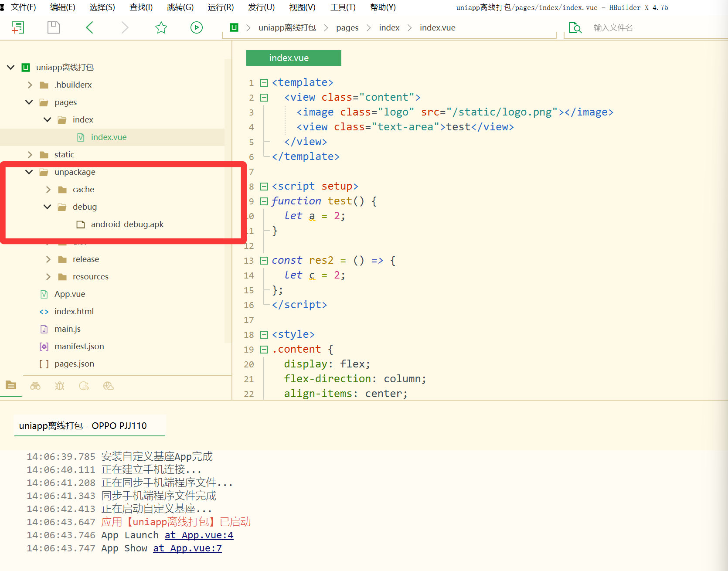Open the 工具(T) menu

(343, 7)
